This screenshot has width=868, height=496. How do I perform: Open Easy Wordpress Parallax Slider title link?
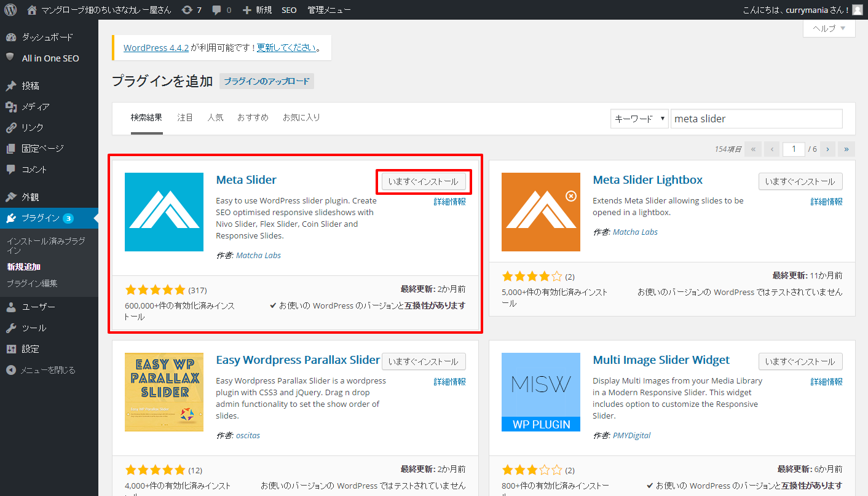click(x=298, y=360)
